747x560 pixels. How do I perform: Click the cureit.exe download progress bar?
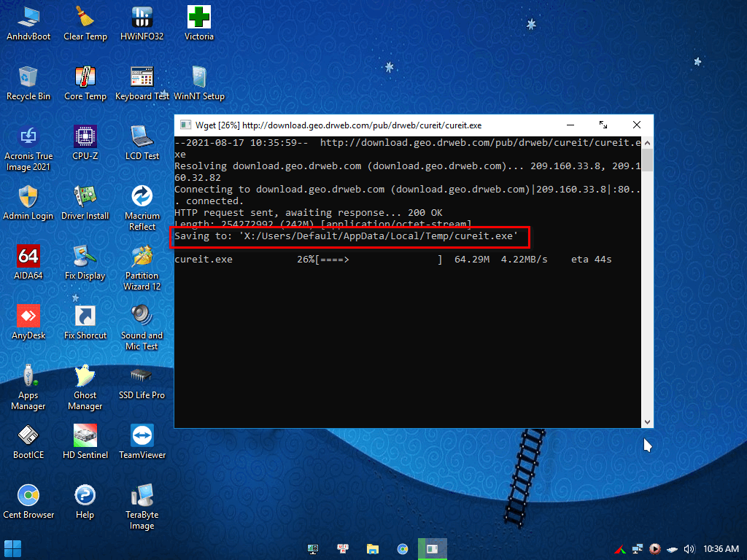coord(379,260)
